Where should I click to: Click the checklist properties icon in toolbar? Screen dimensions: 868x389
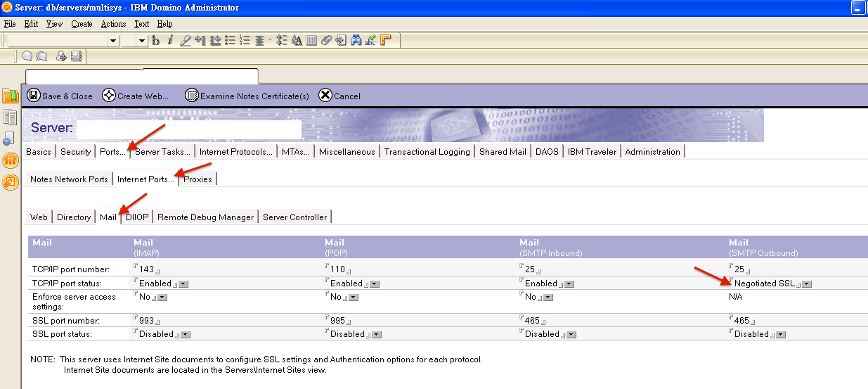click(280, 41)
